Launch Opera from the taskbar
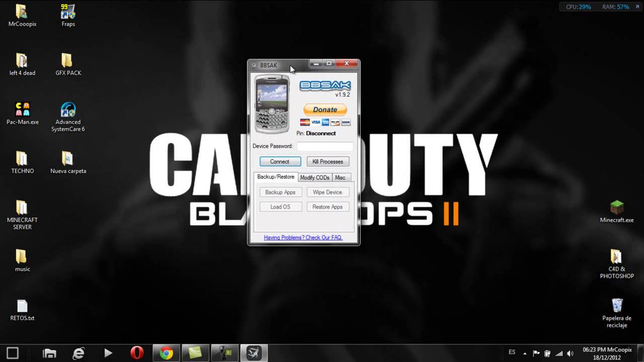The image size is (644, 362). tap(137, 353)
